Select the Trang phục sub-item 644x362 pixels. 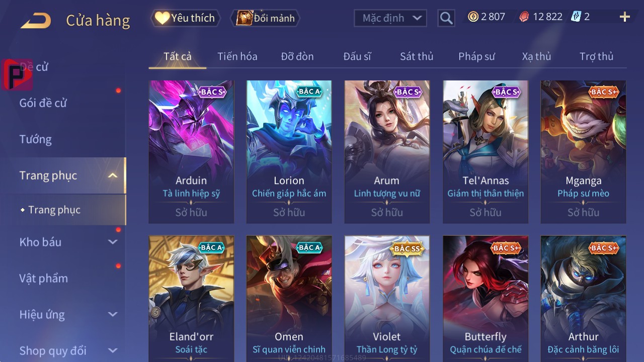tap(54, 210)
